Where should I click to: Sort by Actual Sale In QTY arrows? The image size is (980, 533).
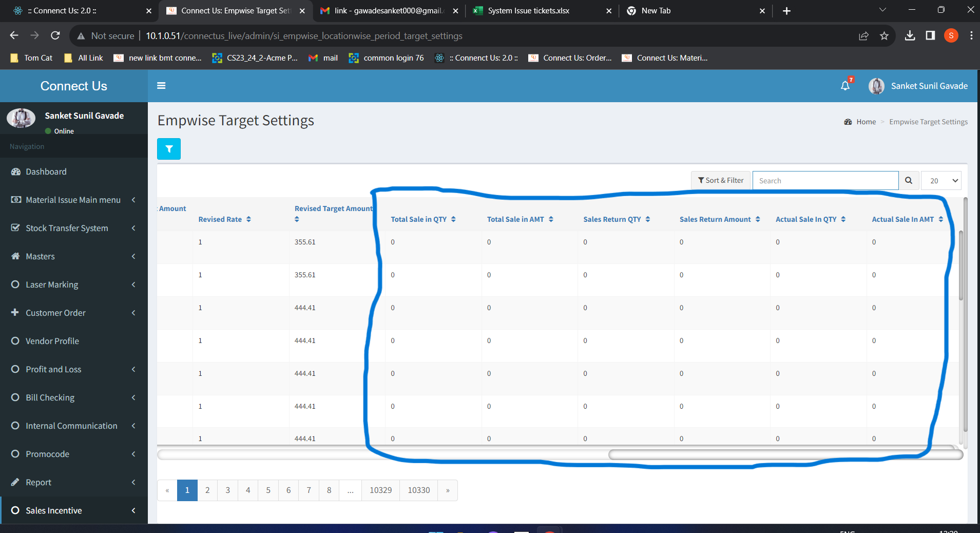coord(843,219)
